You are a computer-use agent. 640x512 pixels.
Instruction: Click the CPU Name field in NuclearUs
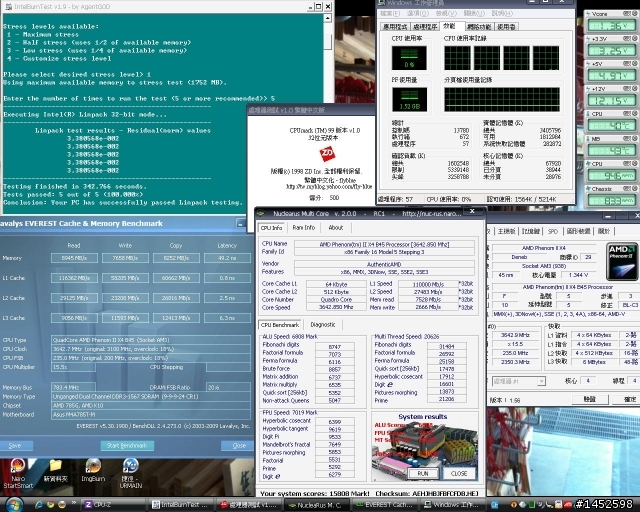point(384,244)
